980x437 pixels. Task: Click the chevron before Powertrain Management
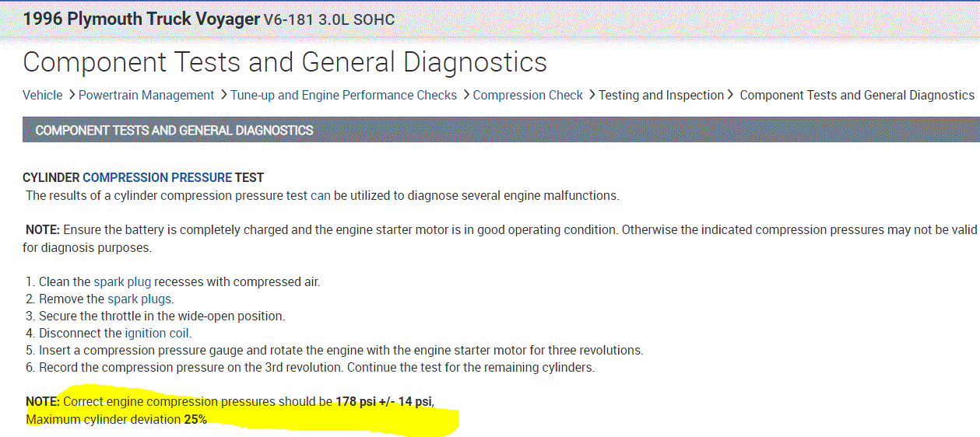point(71,95)
